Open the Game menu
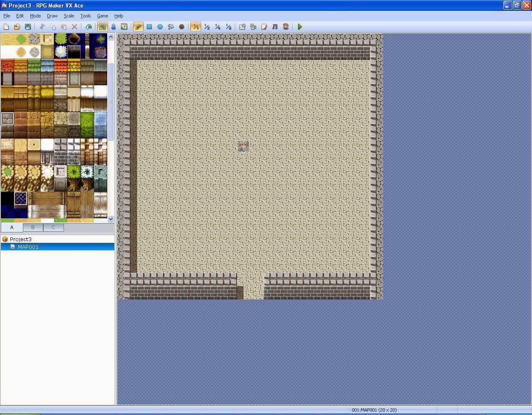Screen dimensions: 532x415 (x=103, y=16)
